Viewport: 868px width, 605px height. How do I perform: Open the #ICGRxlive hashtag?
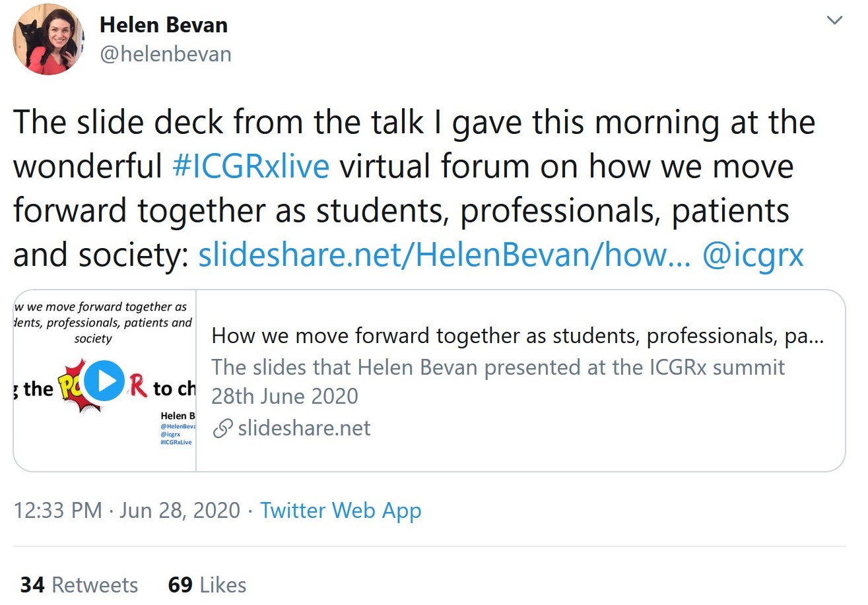coord(250,166)
